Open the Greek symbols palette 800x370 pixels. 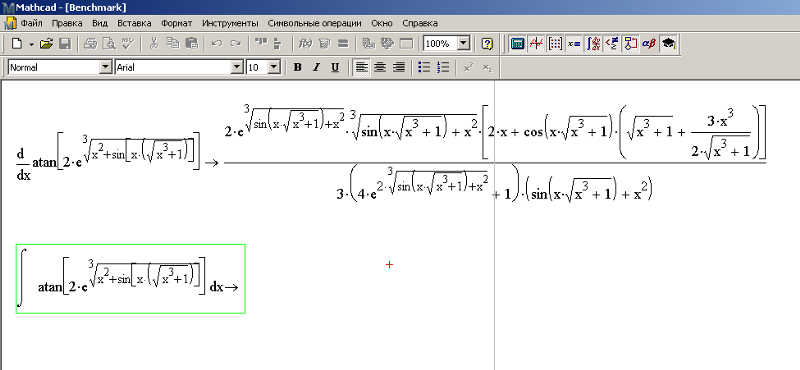tap(649, 44)
